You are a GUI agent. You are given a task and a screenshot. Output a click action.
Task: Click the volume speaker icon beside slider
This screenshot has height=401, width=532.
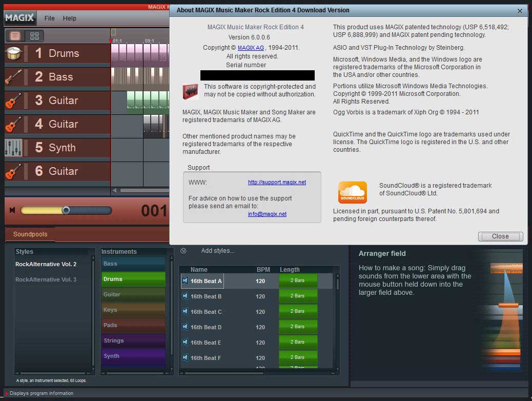tap(12, 210)
